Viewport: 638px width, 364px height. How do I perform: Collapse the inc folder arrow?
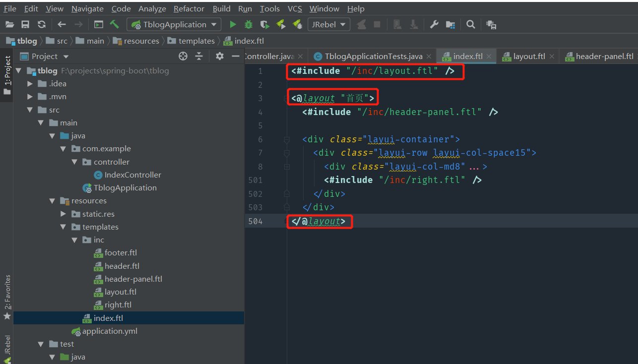coord(74,240)
